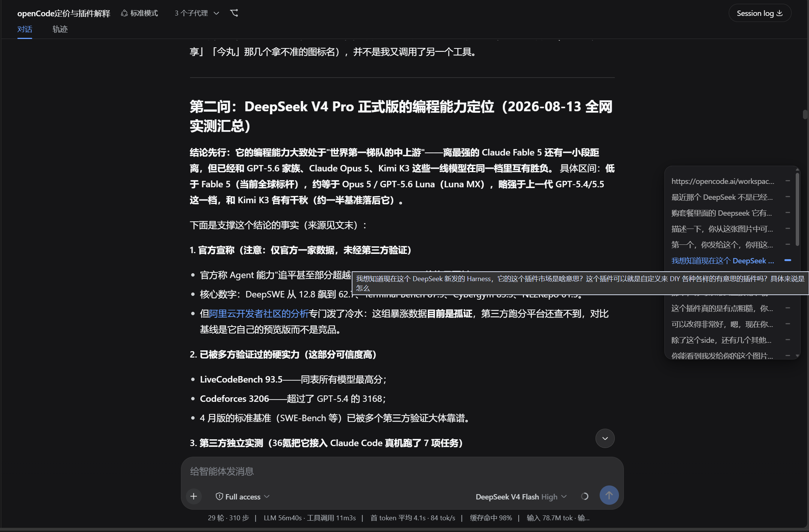Image resolution: width=809 pixels, height=532 pixels.
Task: Jump to message 最近那个 DeepSeek 不是已经...
Action: point(722,197)
